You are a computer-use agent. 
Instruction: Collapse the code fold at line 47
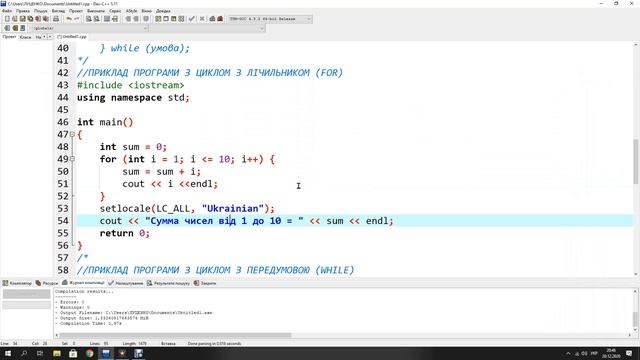pyautogui.click(x=72, y=134)
